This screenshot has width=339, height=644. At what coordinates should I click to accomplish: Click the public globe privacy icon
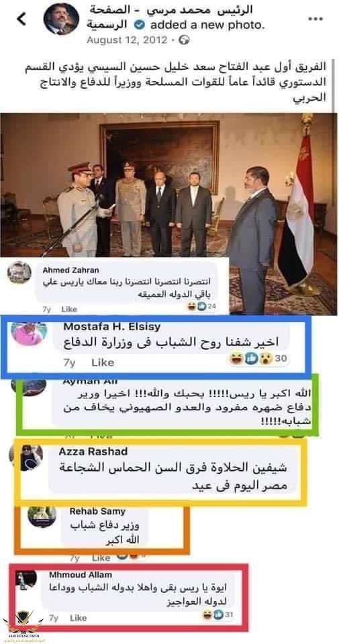[x=185, y=40]
